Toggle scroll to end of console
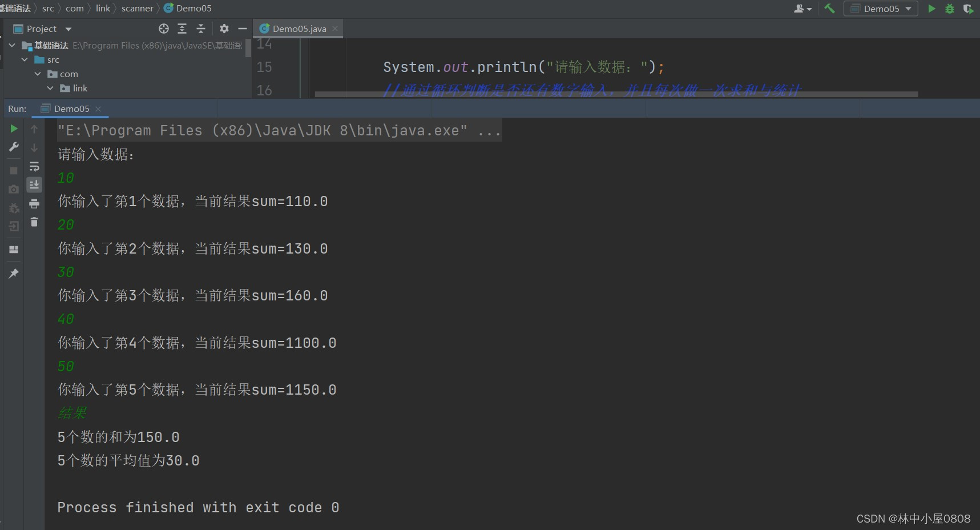The width and height of the screenshot is (980, 530). 34,184
